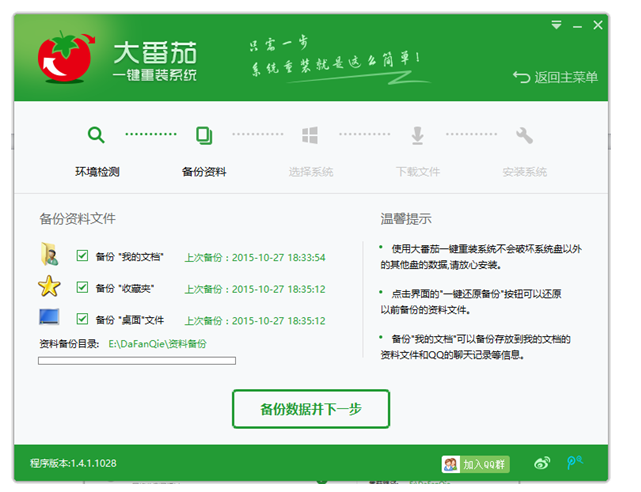
Task: Click the 备份数据并下一步 button
Action: [311, 409]
